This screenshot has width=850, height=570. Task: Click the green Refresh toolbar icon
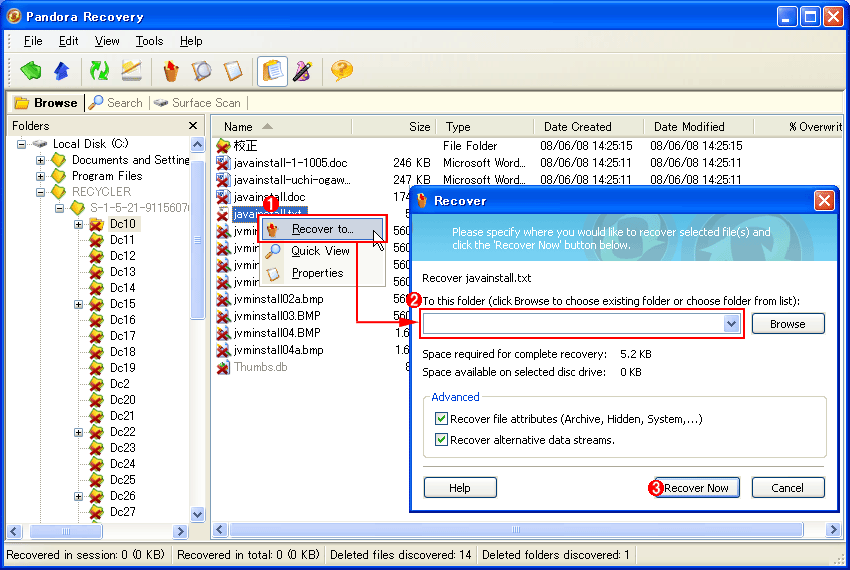pos(99,71)
